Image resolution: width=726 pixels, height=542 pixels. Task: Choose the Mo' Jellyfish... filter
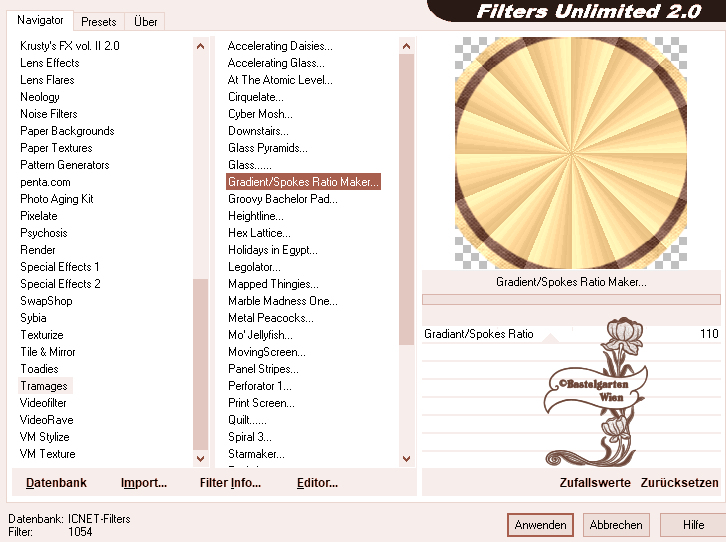pos(260,335)
